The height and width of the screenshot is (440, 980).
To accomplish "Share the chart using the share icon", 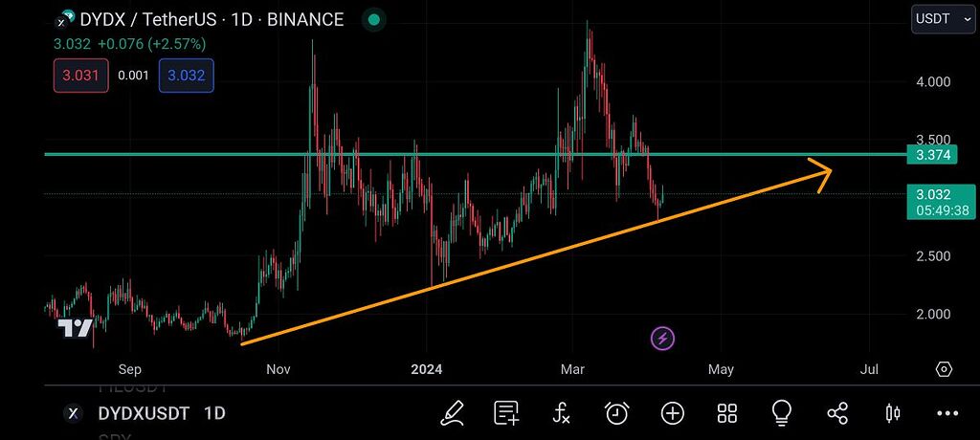I will coord(837,413).
